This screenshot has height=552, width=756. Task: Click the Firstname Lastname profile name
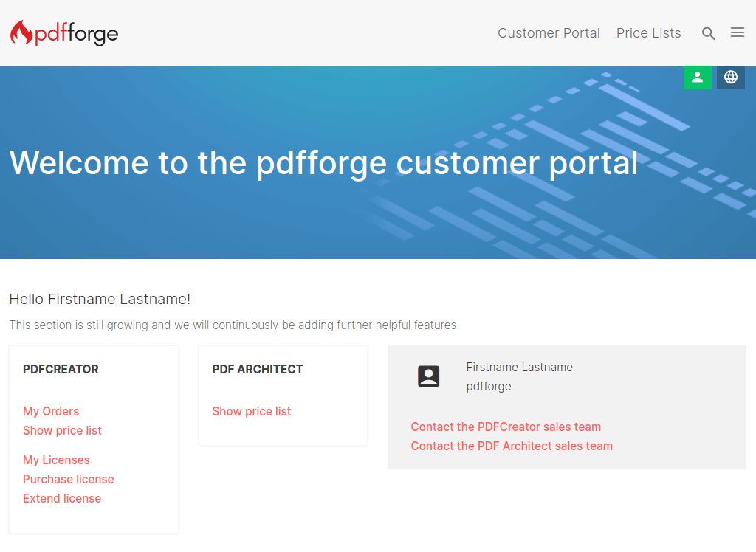click(519, 368)
